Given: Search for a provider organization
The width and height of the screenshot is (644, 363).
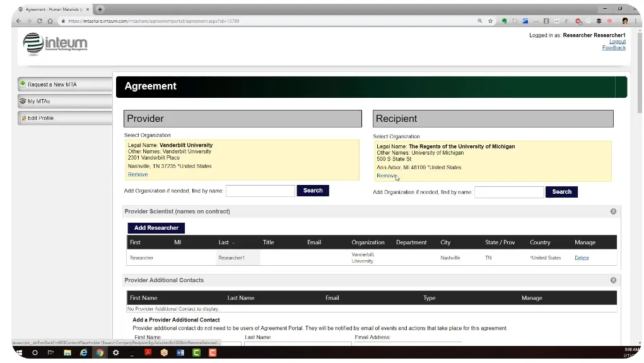Looking at the screenshot, I should point(313,191).
